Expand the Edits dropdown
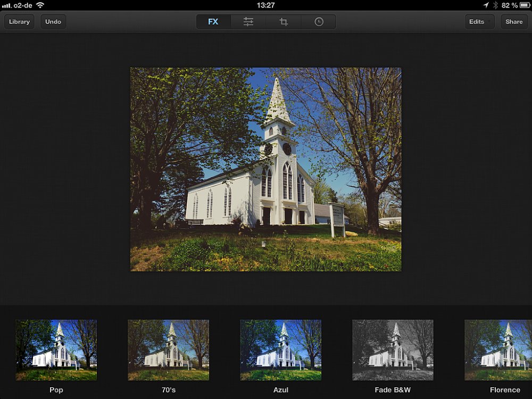The height and width of the screenshot is (399, 532). (x=479, y=22)
